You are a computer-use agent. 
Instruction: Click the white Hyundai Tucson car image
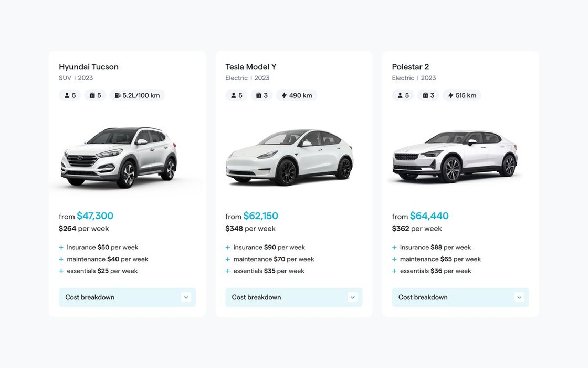(120, 157)
